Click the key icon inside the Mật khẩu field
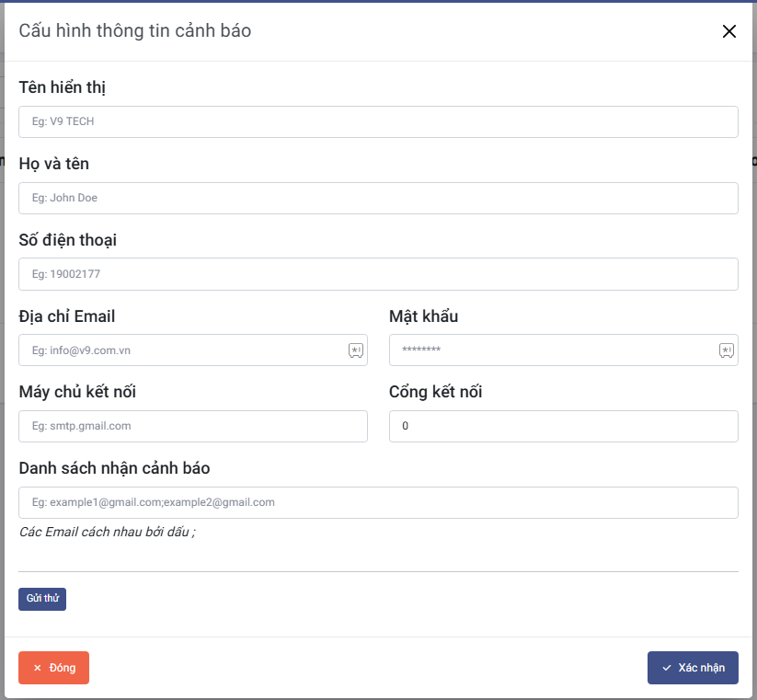 pos(727,350)
